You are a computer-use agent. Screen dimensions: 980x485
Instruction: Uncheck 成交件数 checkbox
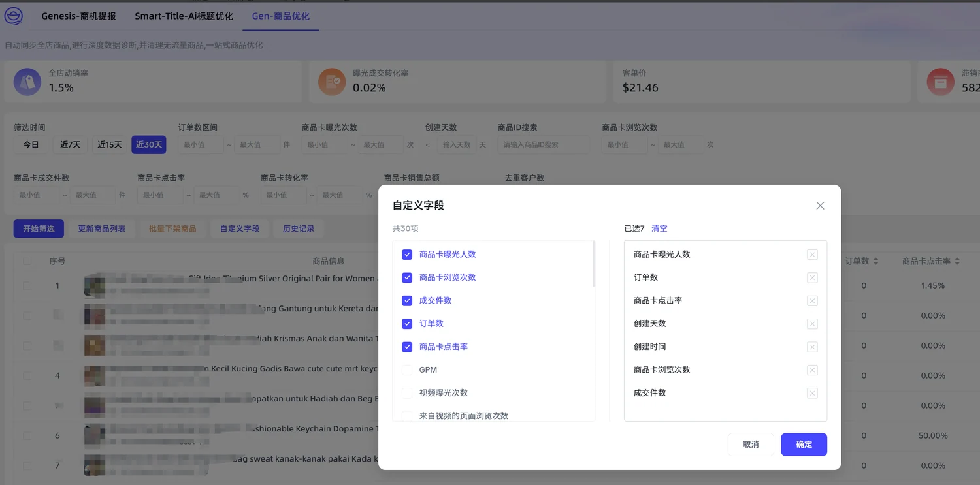[407, 300]
